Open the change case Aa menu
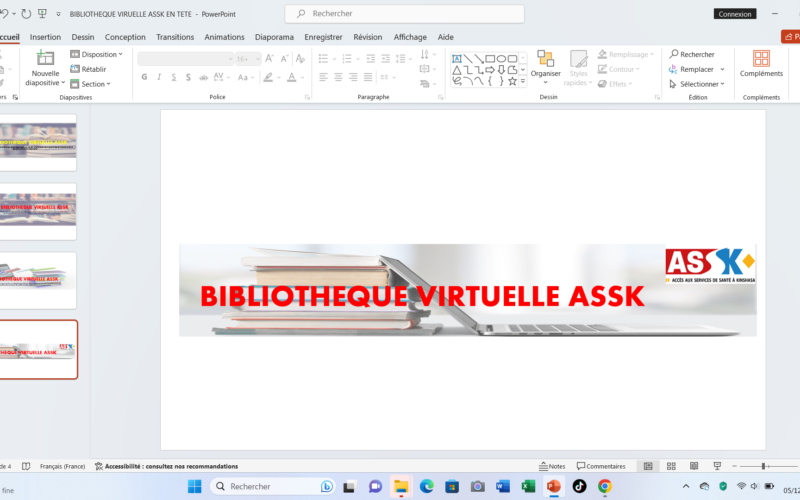Screen dimensions: 800x500 pos(245,77)
